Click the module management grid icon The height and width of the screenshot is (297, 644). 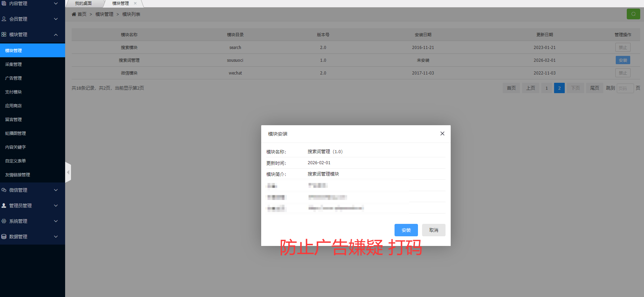point(4,34)
